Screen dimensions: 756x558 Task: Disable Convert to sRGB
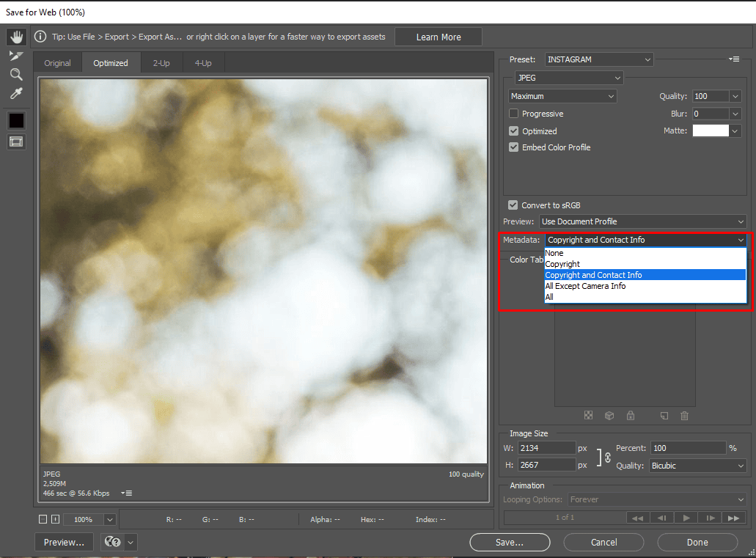(x=513, y=205)
